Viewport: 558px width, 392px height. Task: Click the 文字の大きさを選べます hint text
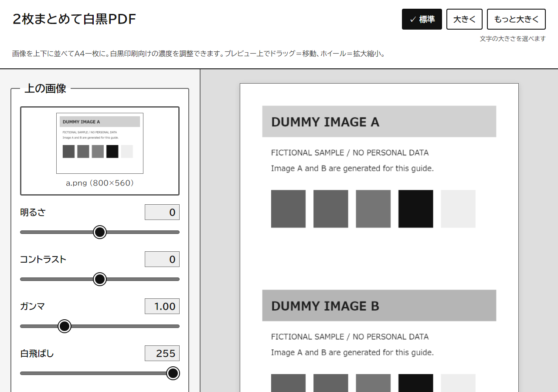513,38
